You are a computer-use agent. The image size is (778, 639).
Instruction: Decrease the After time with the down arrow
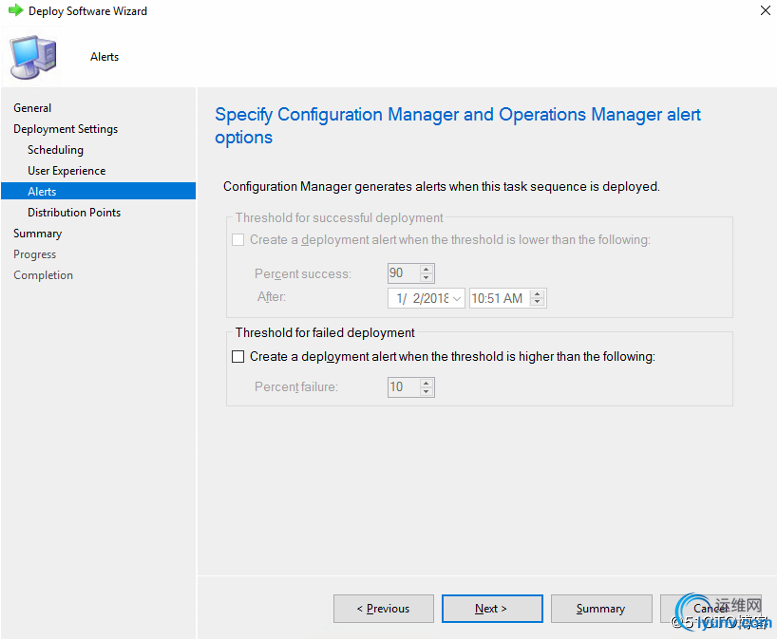coord(537,303)
